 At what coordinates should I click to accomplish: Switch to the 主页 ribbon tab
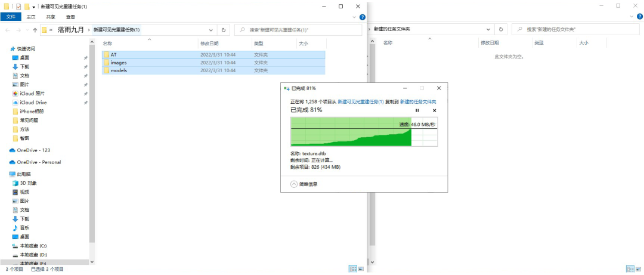[31, 17]
